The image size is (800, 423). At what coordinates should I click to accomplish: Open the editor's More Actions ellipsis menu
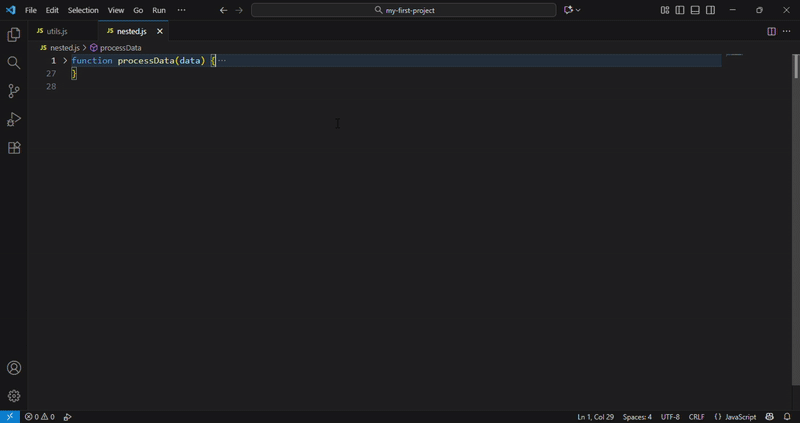[x=786, y=31]
